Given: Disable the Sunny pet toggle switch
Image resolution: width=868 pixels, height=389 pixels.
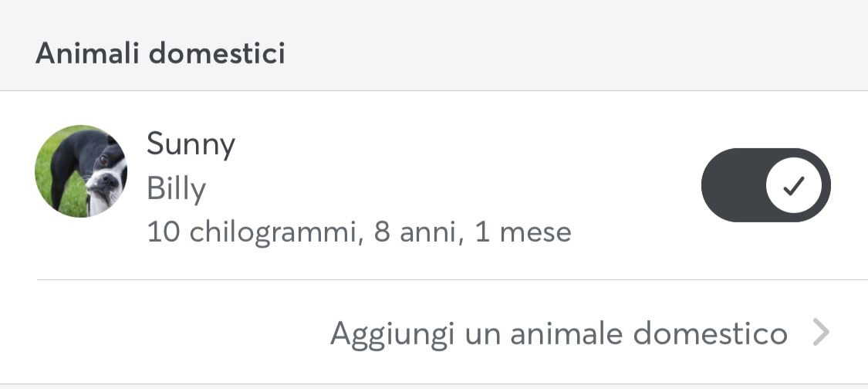Looking at the screenshot, I should pos(765,185).
